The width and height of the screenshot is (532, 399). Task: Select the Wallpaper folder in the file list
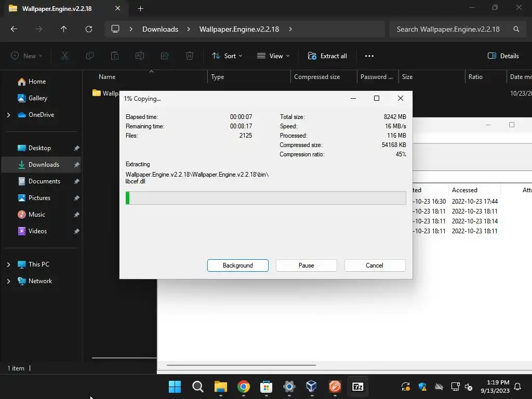click(105, 93)
